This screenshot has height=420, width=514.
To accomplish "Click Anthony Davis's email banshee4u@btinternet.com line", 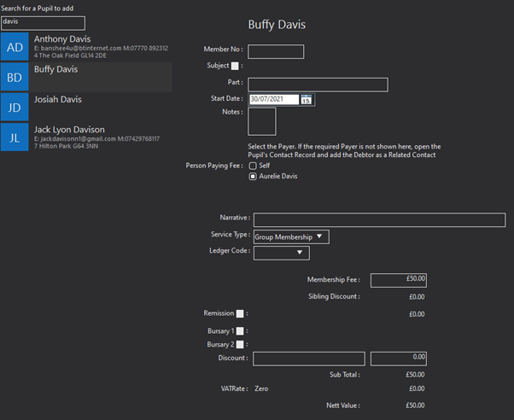I will (101, 48).
